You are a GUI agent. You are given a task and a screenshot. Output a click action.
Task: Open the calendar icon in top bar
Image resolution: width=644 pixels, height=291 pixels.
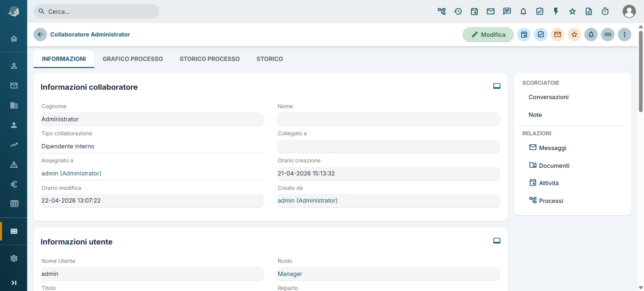[474, 11]
